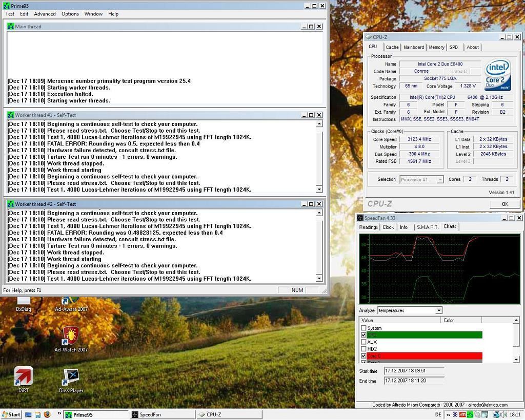Switch to the Memory tab in CPU-Z

436,47
